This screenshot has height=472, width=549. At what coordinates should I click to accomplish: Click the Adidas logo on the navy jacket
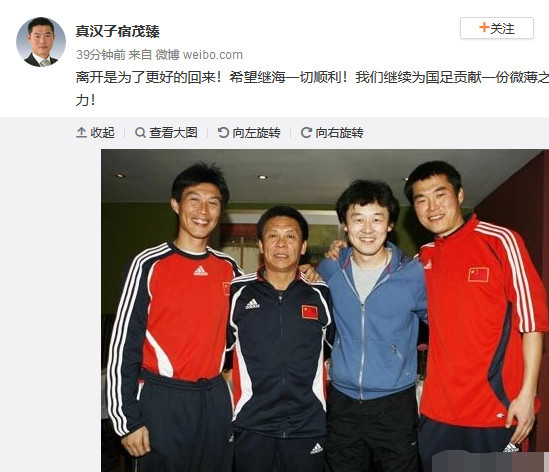(x=252, y=304)
